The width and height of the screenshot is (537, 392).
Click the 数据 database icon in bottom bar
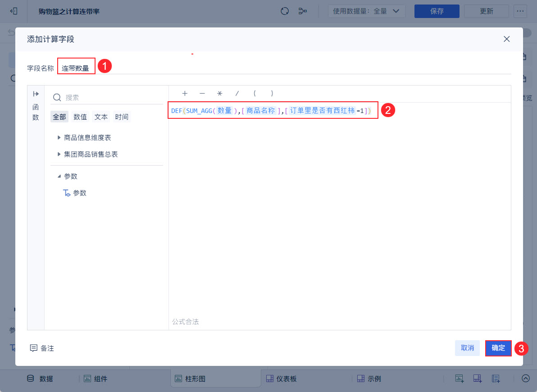click(x=31, y=378)
